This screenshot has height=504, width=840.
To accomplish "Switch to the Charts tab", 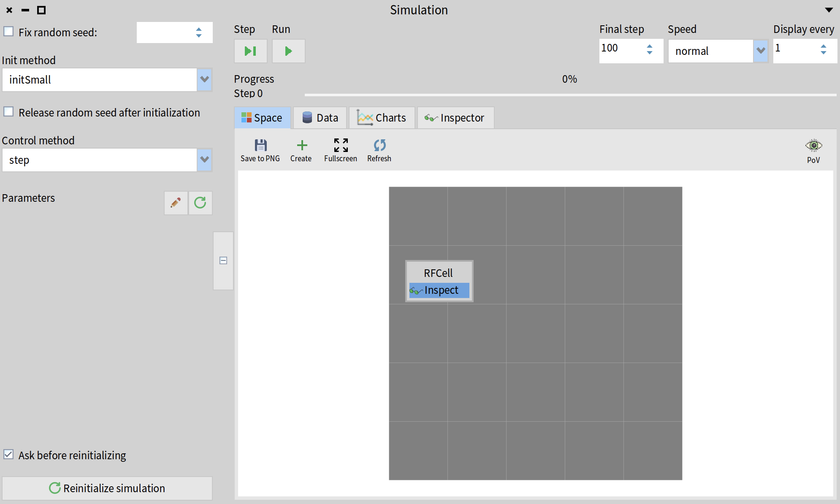I will pyautogui.click(x=382, y=118).
